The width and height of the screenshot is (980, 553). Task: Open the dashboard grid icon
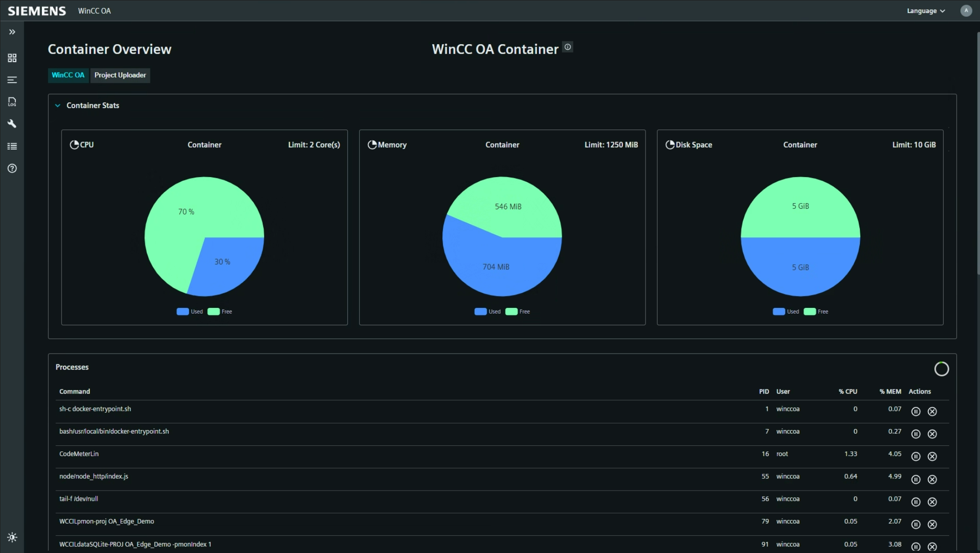12,58
